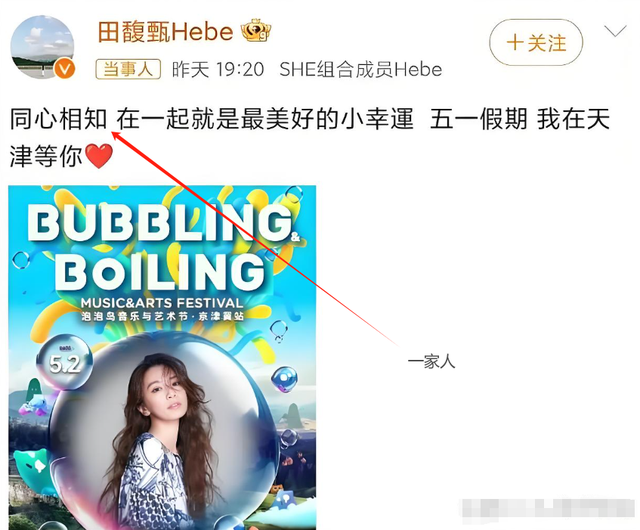640x530 pixels.
Task: Tap the 昨天 19:20 timestamp
Action: [x=218, y=69]
